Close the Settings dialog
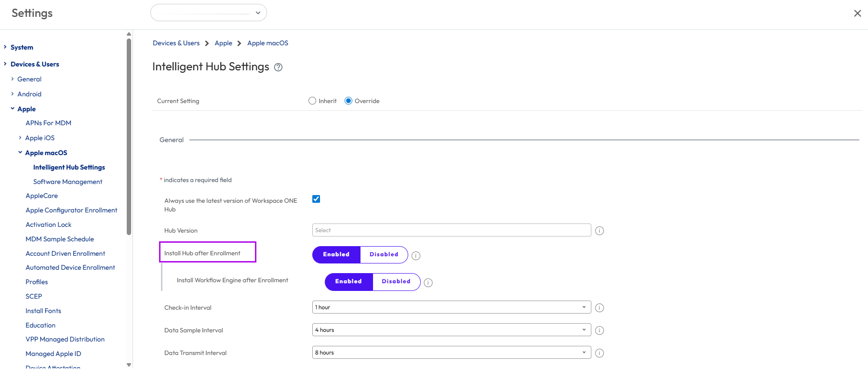The width and height of the screenshot is (868, 381). [x=857, y=13]
